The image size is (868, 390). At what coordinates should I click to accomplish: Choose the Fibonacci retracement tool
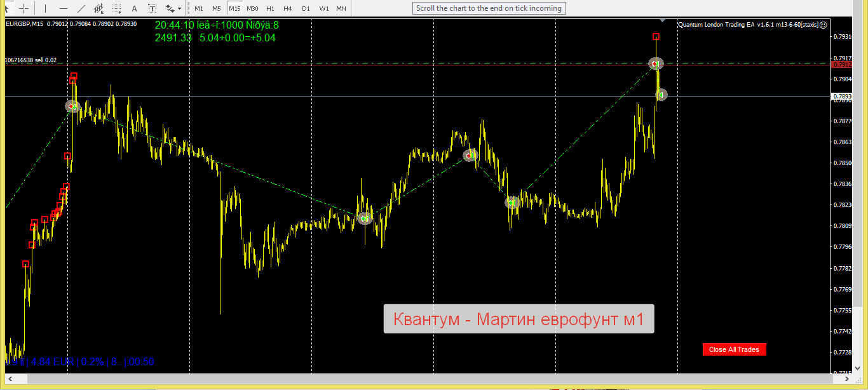pyautogui.click(x=116, y=8)
